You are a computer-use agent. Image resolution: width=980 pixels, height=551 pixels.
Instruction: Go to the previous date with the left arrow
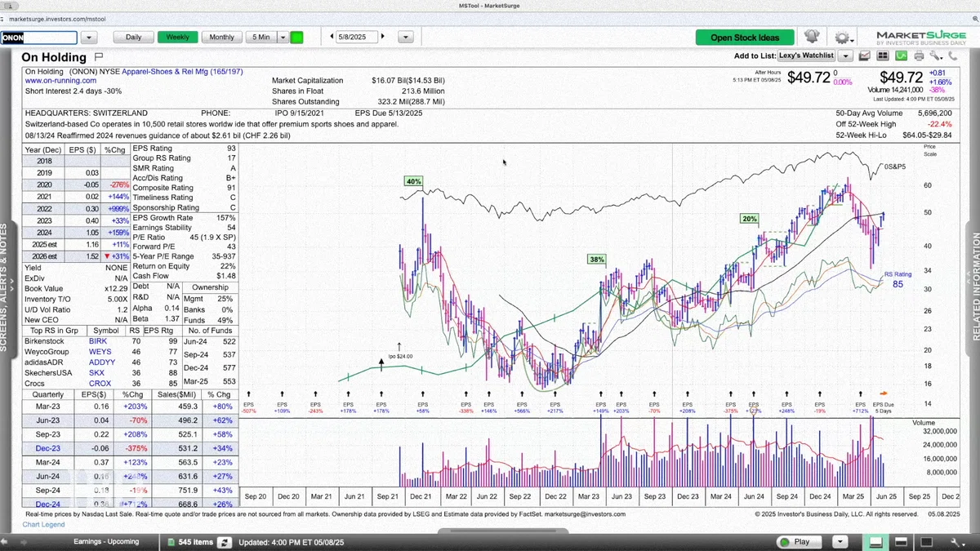pos(332,37)
